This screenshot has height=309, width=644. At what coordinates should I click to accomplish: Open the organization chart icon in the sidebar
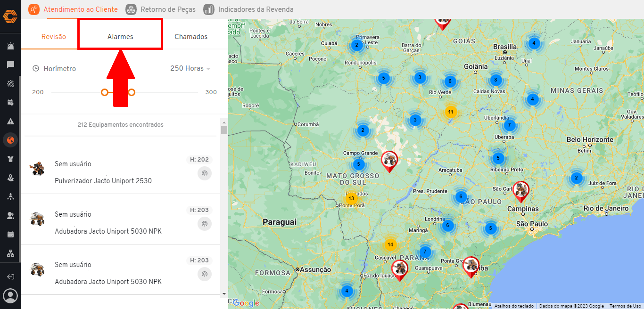10,253
